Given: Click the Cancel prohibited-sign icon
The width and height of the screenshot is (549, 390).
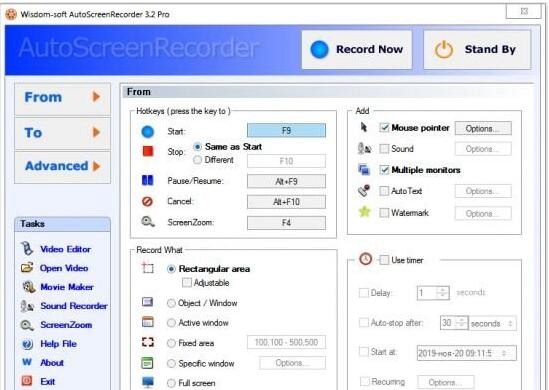Looking at the screenshot, I should pos(147,201).
